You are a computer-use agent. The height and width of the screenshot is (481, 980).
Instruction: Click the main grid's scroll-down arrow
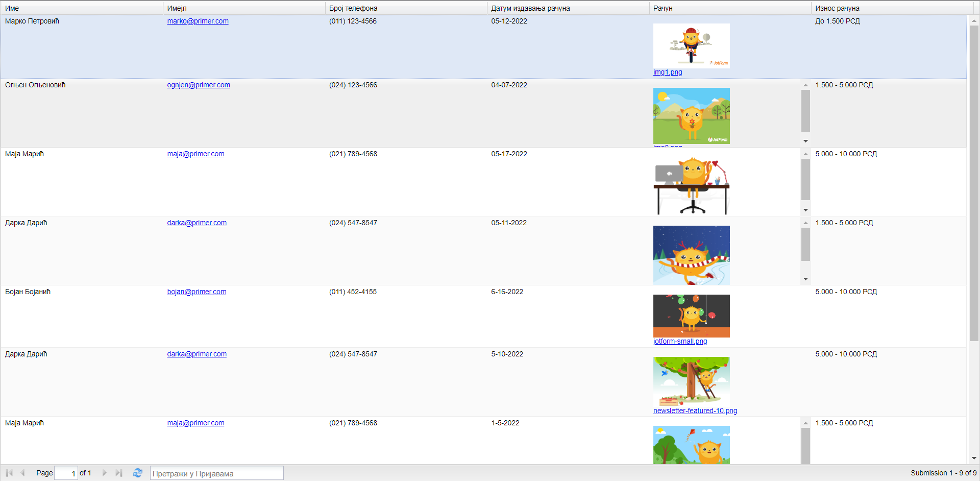tap(974, 459)
